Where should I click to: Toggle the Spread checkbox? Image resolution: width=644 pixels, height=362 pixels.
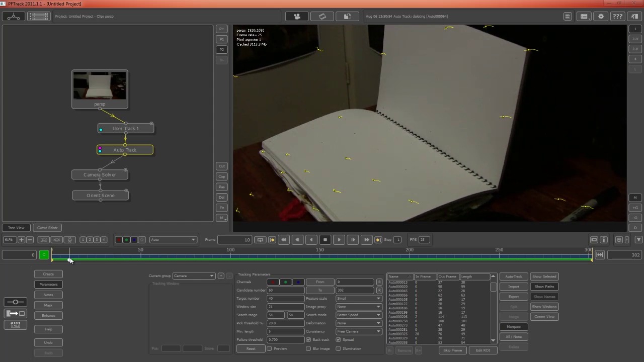click(338, 339)
